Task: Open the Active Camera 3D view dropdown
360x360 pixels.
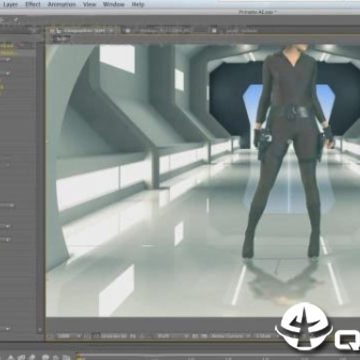Action: (232, 336)
